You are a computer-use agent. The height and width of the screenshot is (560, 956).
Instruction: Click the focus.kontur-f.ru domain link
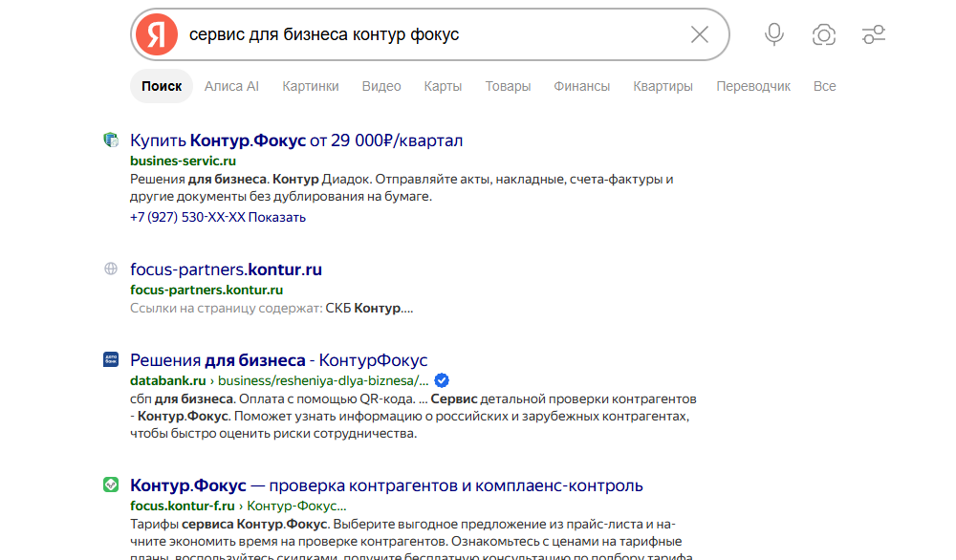click(183, 506)
